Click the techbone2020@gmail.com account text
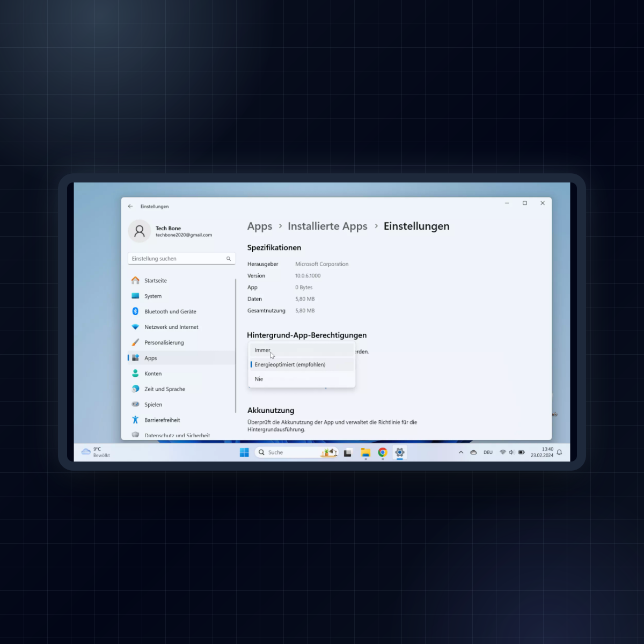This screenshot has width=644, height=644. point(184,235)
